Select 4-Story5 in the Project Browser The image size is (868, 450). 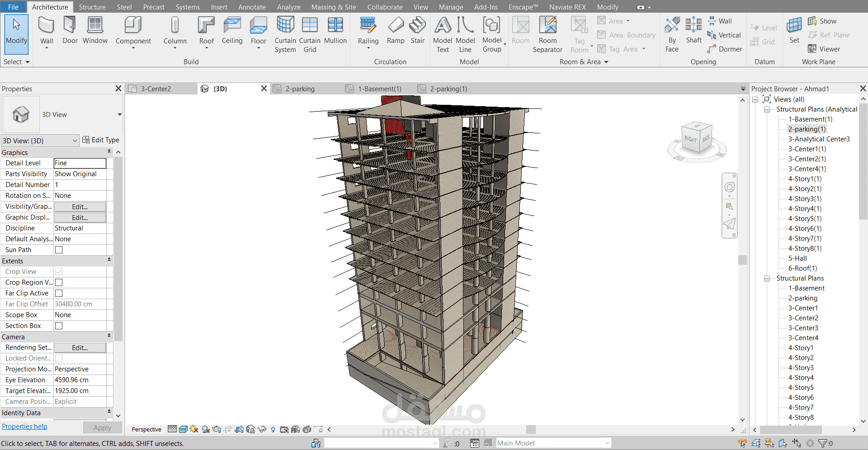coord(801,387)
